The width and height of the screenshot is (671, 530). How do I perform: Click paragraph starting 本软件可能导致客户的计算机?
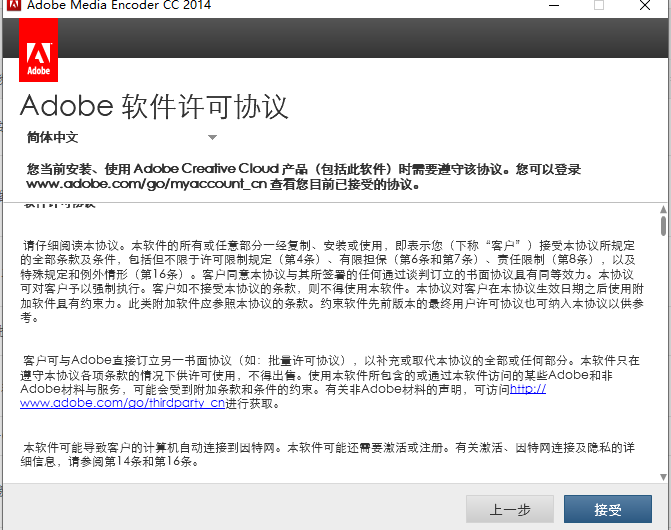(x=328, y=454)
